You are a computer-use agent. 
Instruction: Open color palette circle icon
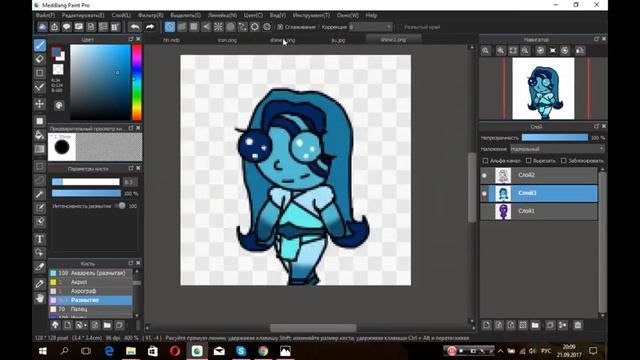pyautogui.click(x=59, y=105)
